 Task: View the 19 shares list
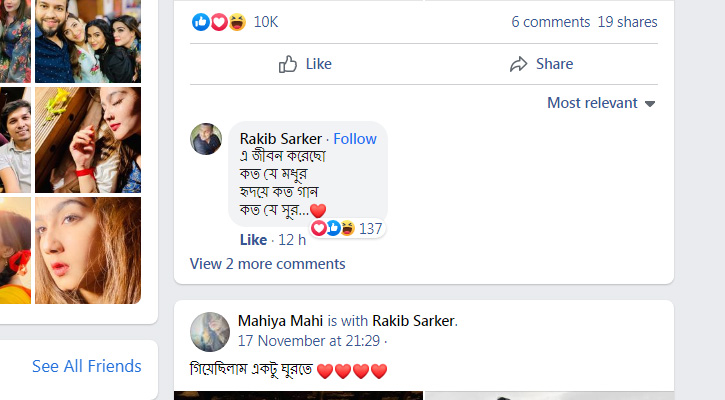point(628,22)
